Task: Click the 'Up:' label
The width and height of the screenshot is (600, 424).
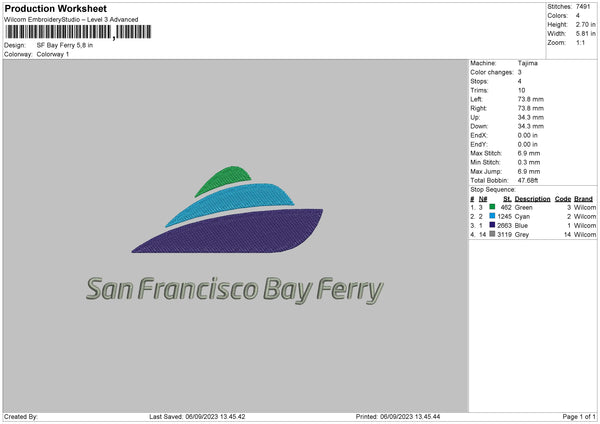Action: coord(475,117)
